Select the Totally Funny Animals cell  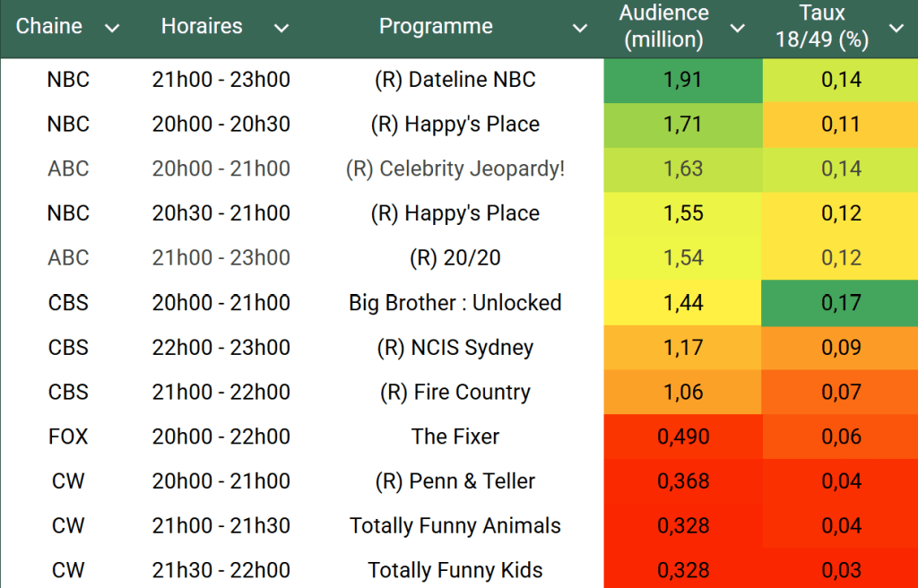[455, 526]
